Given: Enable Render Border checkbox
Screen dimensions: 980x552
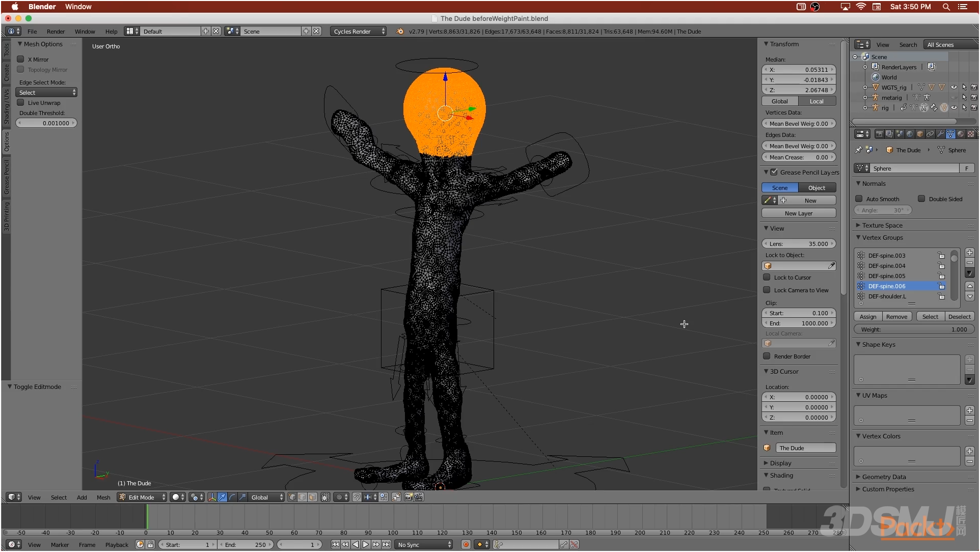Looking at the screenshot, I should (x=767, y=356).
